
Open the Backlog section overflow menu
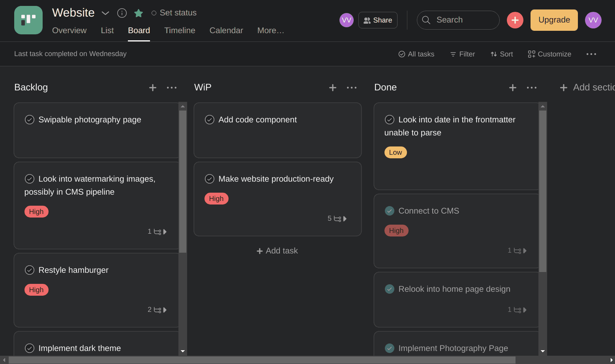[x=172, y=88]
